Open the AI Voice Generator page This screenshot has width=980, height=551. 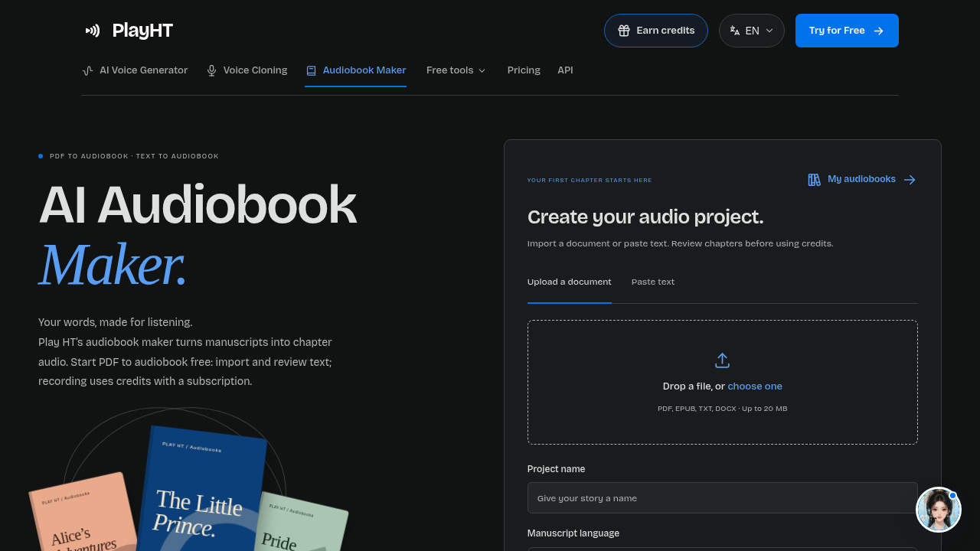coord(135,70)
